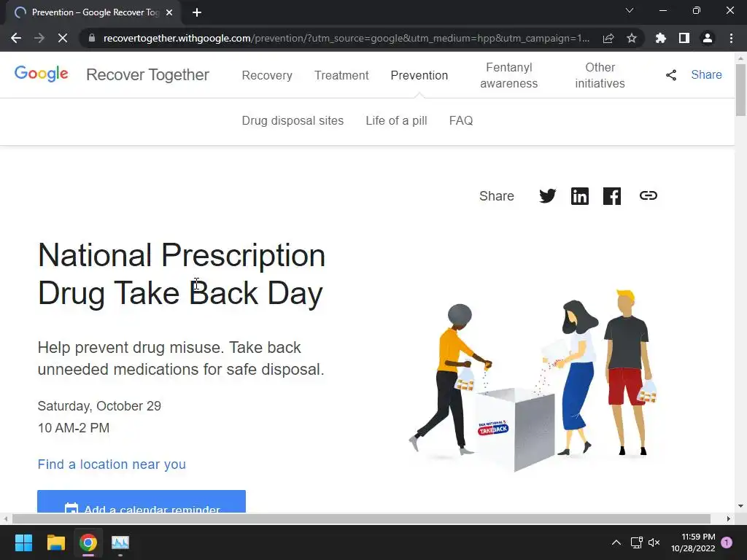Open the notification center badge
The width and height of the screenshot is (747, 560).
click(x=727, y=542)
